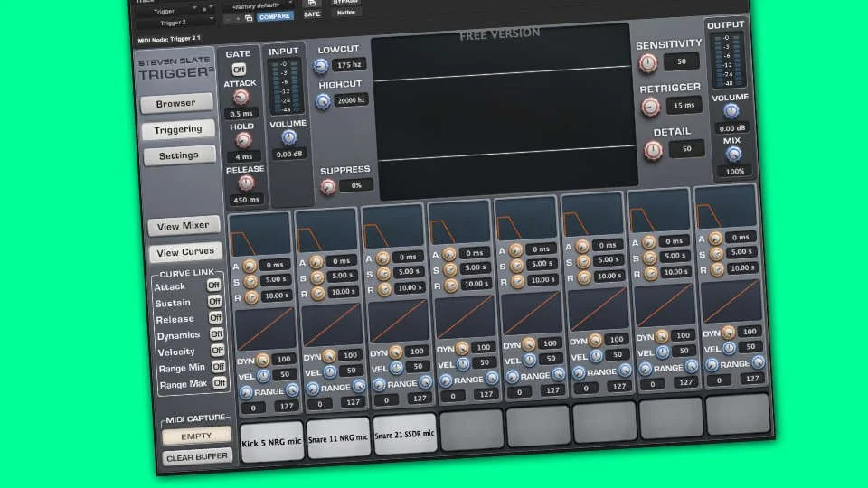The width and height of the screenshot is (868, 488).
Task: Click the Lowcut 175 hz value field
Action: pyautogui.click(x=349, y=65)
